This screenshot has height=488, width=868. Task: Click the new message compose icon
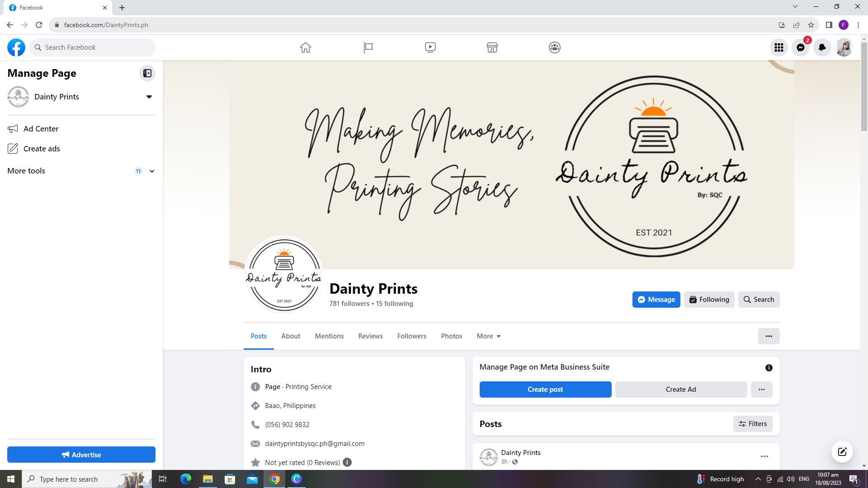coord(842,452)
